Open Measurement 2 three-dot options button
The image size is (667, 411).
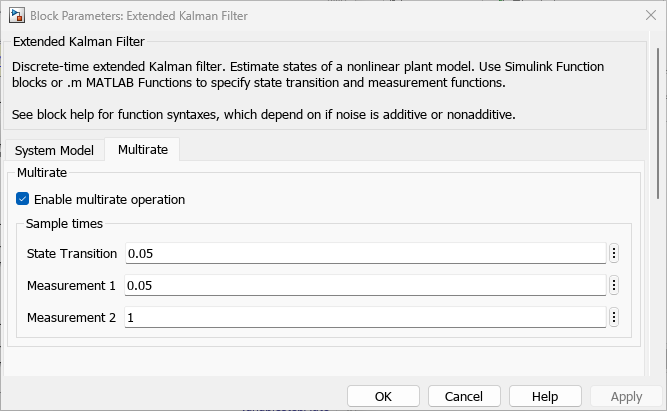pos(614,317)
